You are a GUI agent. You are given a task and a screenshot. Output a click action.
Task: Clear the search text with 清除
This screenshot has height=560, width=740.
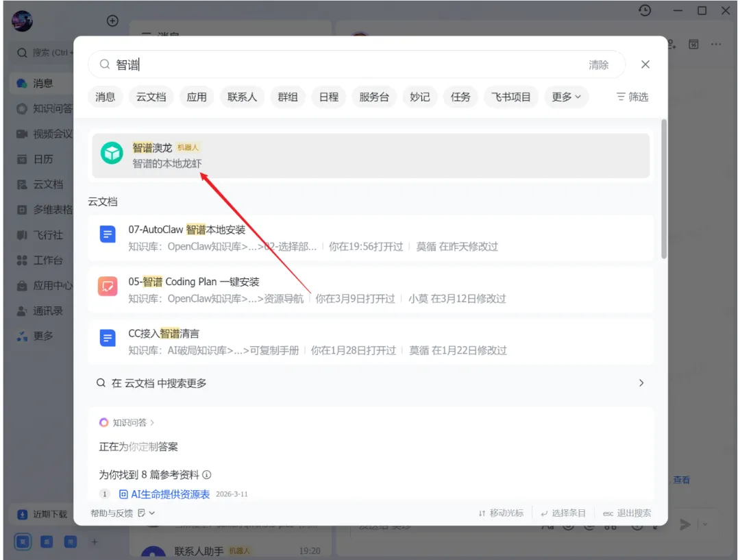[x=598, y=64]
